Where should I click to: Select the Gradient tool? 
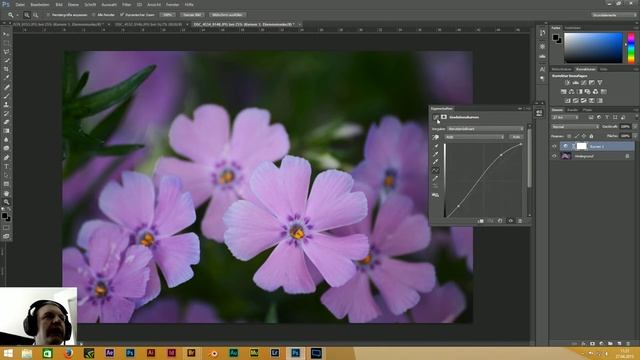tap(6, 131)
